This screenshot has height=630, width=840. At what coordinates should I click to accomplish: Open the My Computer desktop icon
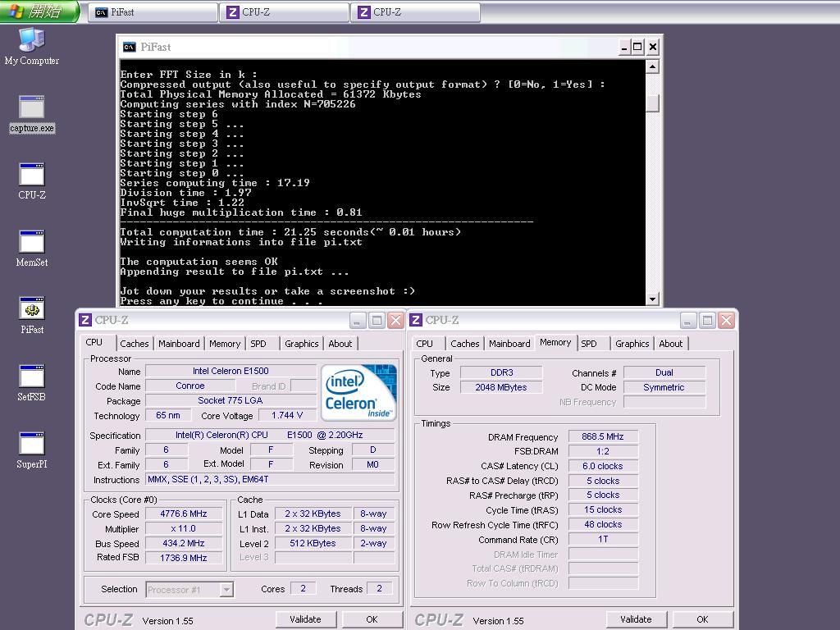[32, 47]
